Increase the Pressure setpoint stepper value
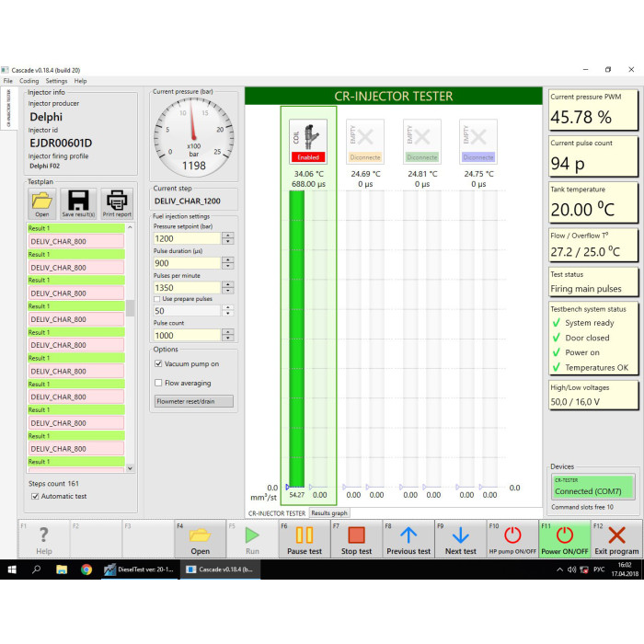Image resolution: width=644 pixels, height=644 pixels. (x=227, y=236)
